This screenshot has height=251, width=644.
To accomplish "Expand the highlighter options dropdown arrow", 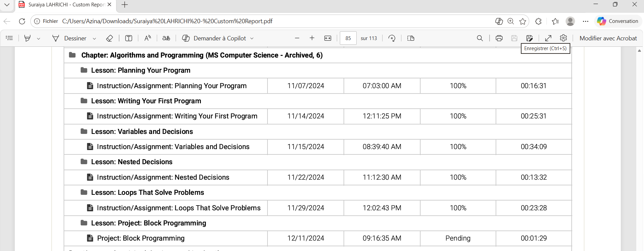I will (x=39, y=39).
